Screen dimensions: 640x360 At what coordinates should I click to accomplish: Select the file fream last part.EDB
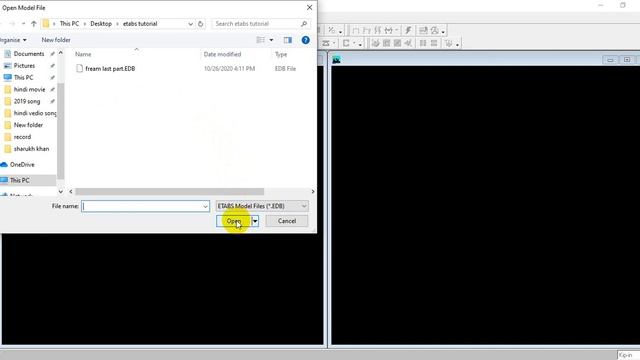pos(110,69)
